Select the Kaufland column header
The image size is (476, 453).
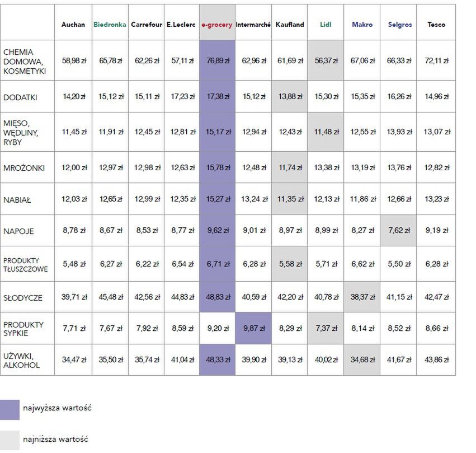click(x=290, y=22)
